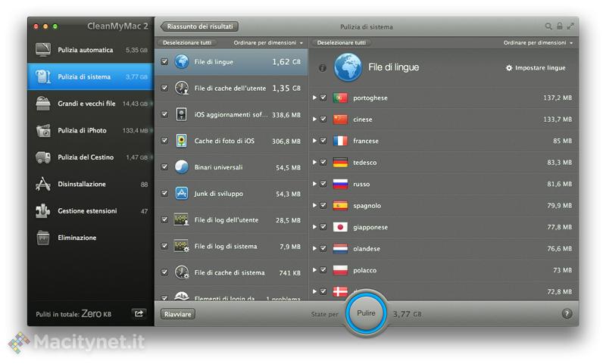
Task: Expand the russo row triangle
Action: click(314, 184)
